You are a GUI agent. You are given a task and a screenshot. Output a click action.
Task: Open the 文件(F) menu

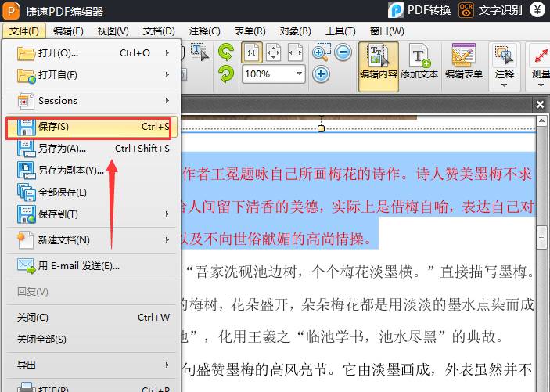tap(23, 31)
